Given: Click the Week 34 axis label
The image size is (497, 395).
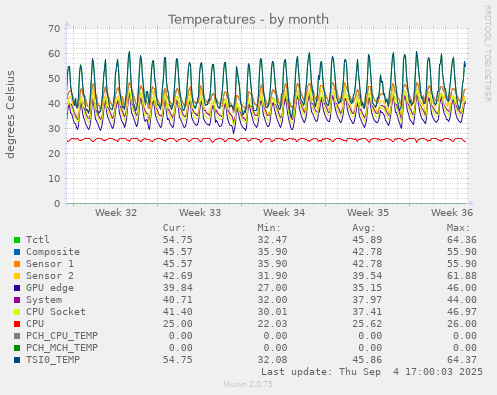Looking at the screenshot, I should pos(284,213).
